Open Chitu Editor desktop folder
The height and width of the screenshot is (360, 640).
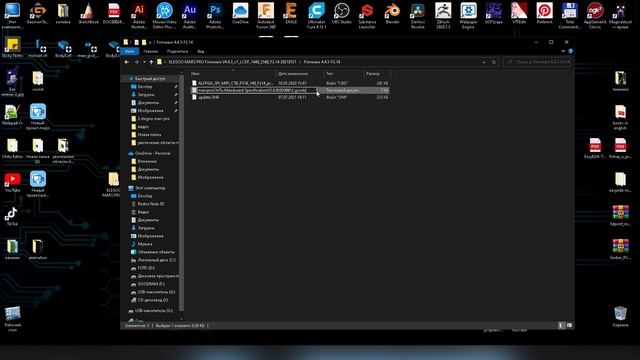coord(12,148)
